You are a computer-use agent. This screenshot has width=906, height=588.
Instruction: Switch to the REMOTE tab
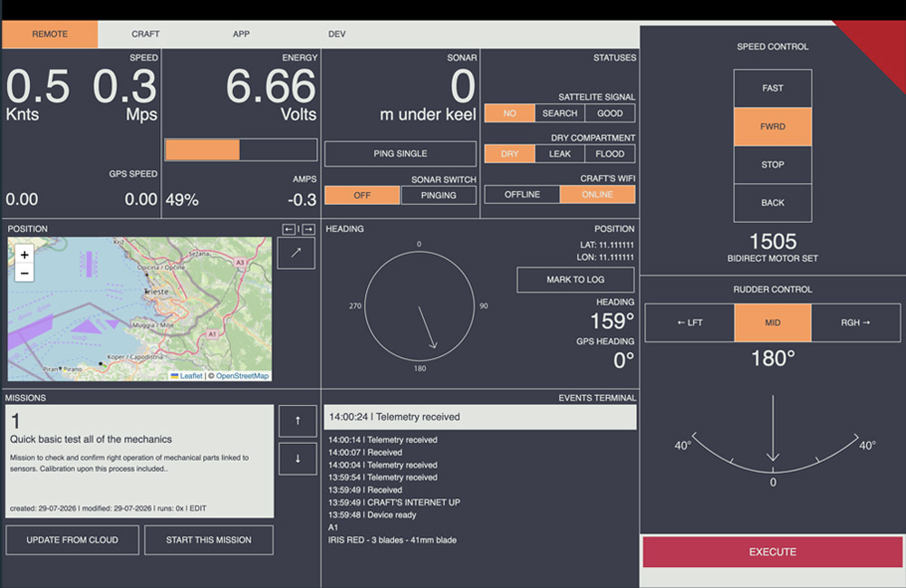[50, 34]
